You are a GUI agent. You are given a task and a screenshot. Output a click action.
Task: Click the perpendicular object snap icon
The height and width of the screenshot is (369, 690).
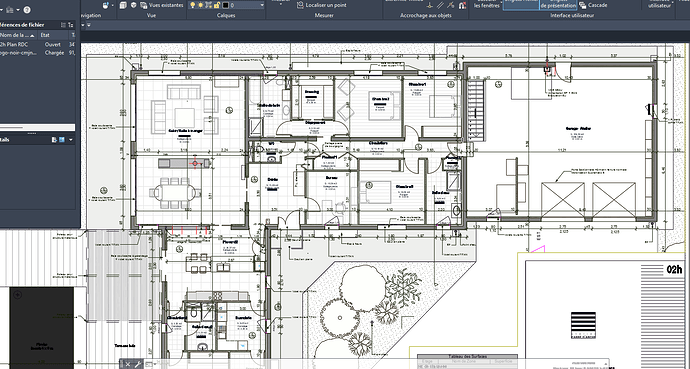(x=430, y=5)
